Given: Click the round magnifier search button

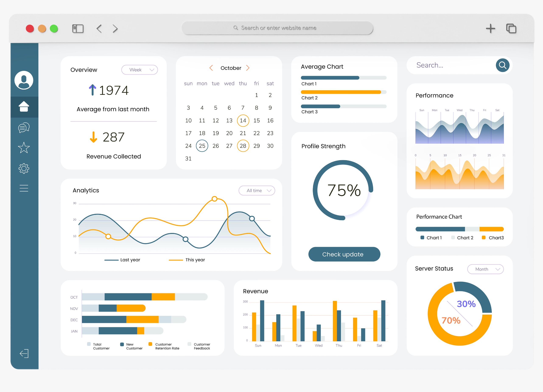Looking at the screenshot, I should tap(502, 65).
